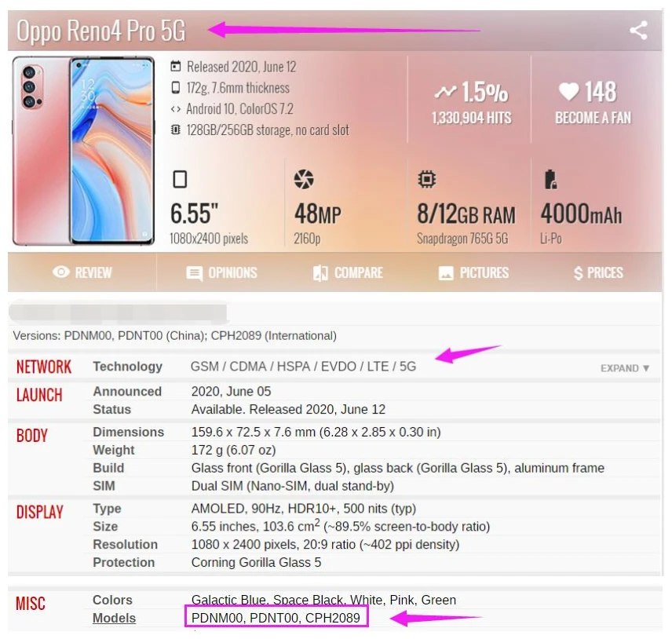Click the display size icon above 6.55"
The height and width of the screenshot is (639, 672).
pyautogui.click(x=180, y=179)
